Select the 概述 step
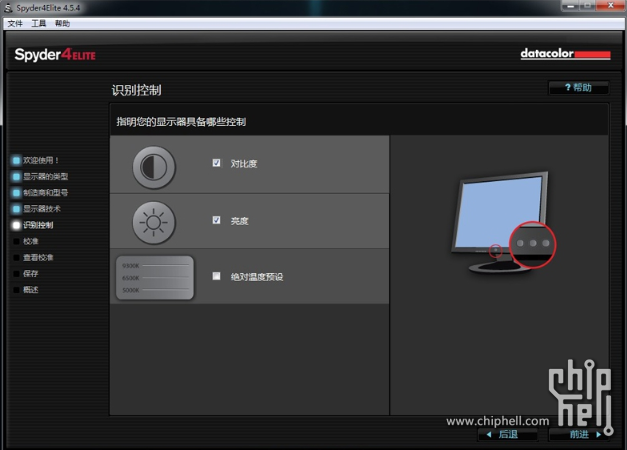The height and width of the screenshot is (450, 627). coord(26,289)
